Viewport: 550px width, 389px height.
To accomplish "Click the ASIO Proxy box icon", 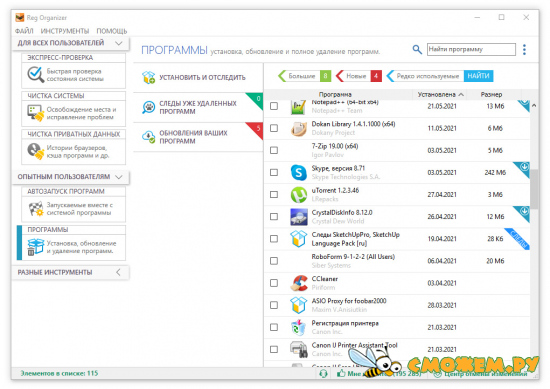I will coord(299,305).
